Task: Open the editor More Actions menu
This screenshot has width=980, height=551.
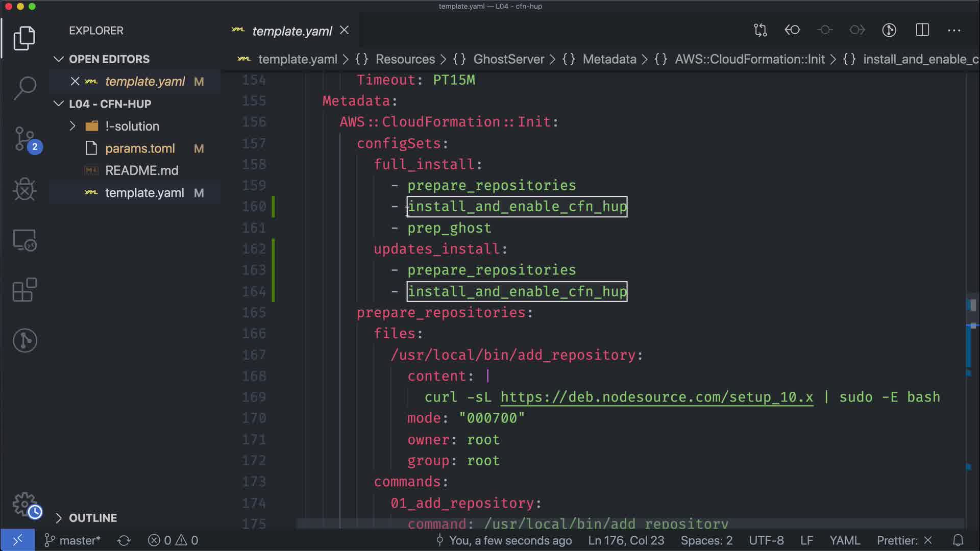Action: tap(954, 30)
